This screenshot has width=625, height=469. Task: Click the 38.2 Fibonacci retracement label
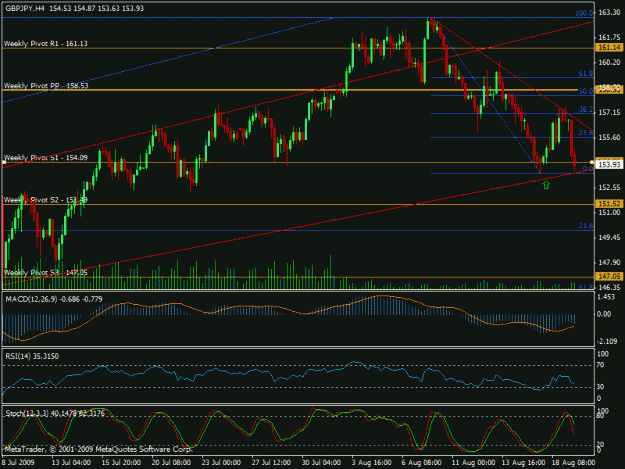[x=586, y=109]
